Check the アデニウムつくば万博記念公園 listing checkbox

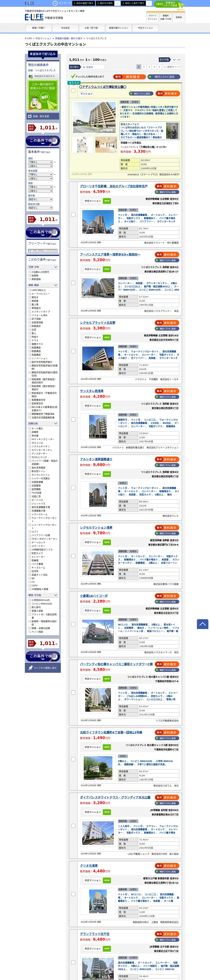[73, 90]
